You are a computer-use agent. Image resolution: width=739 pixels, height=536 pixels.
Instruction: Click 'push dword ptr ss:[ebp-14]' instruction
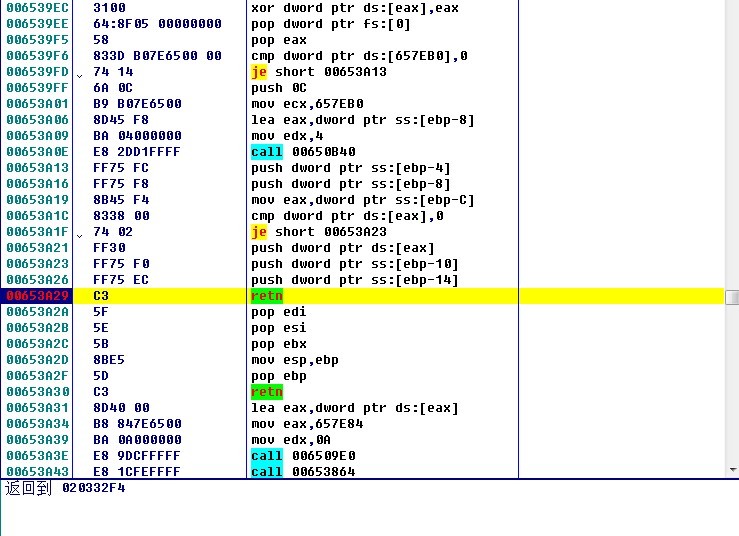coord(354,280)
